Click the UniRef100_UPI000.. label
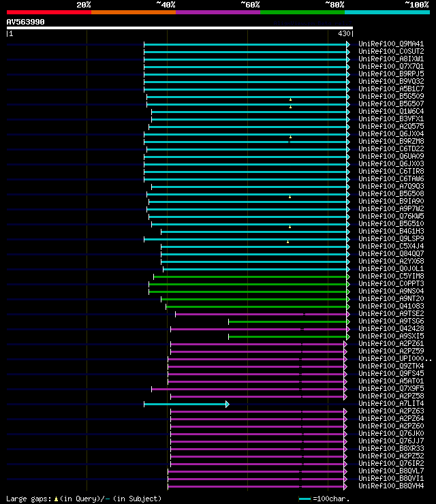436x504 pixels. 395,358
